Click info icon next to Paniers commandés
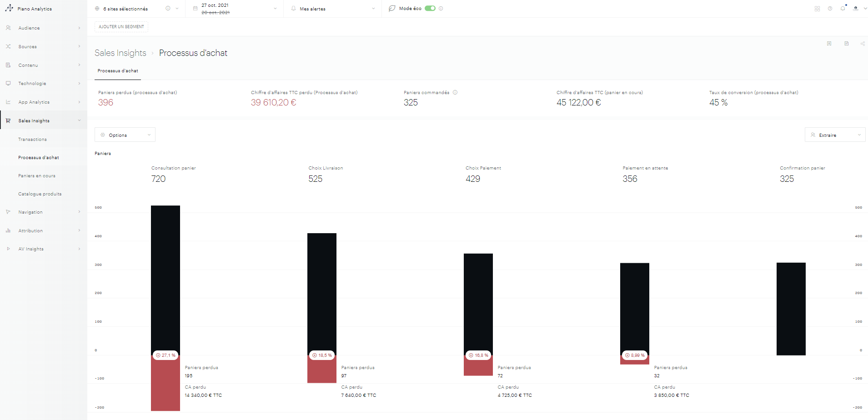Image resolution: width=868 pixels, height=420 pixels. pos(455,92)
